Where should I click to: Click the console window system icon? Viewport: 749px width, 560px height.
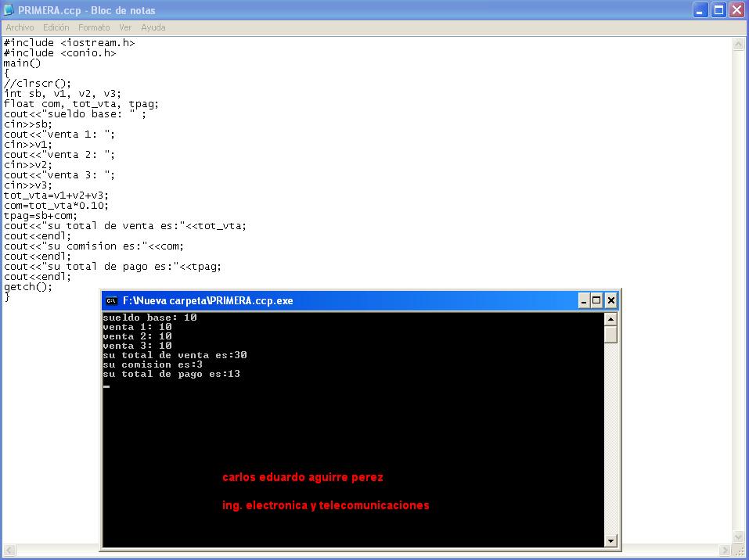[x=111, y=300]
